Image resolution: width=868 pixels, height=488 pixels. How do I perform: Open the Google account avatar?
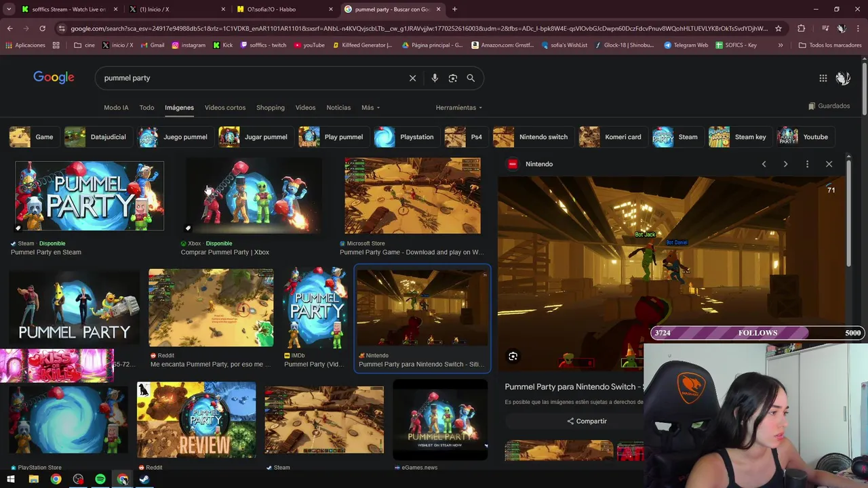click(x=843, y=78)
